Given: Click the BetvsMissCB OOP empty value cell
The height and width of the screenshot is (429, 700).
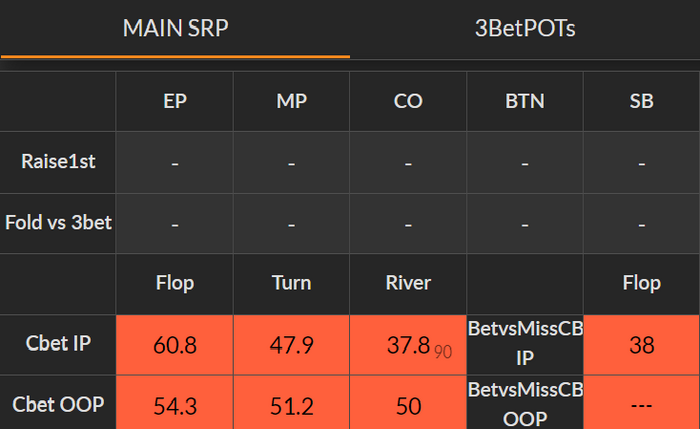Looking at the screenshot, I should [641, 406].
